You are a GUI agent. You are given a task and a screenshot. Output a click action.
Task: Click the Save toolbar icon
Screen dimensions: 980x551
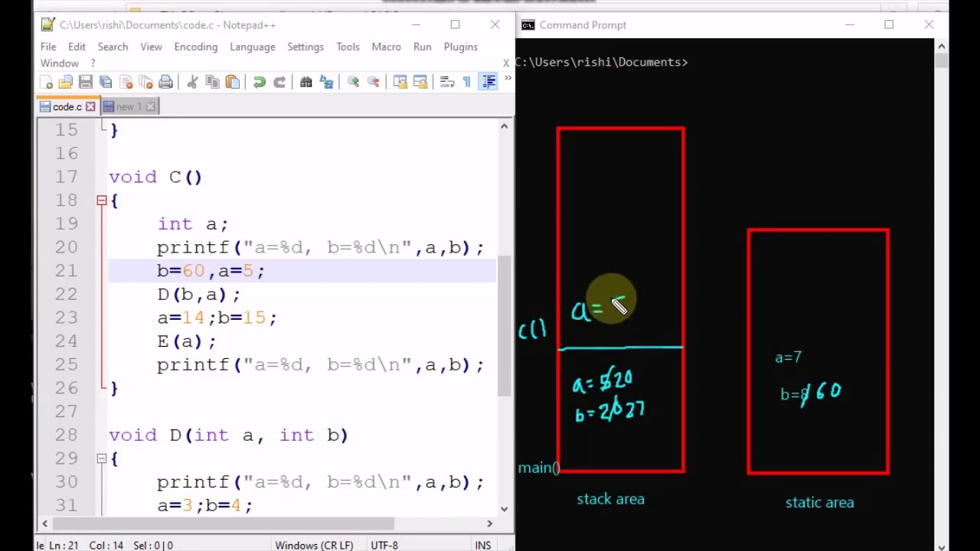86,82
